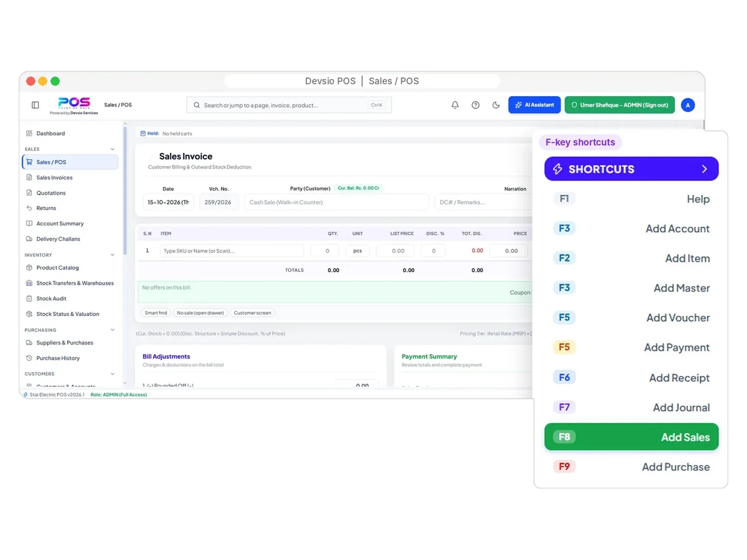
Task: Open Suppliers & Purchases
Action: click(x=65, y=343)
